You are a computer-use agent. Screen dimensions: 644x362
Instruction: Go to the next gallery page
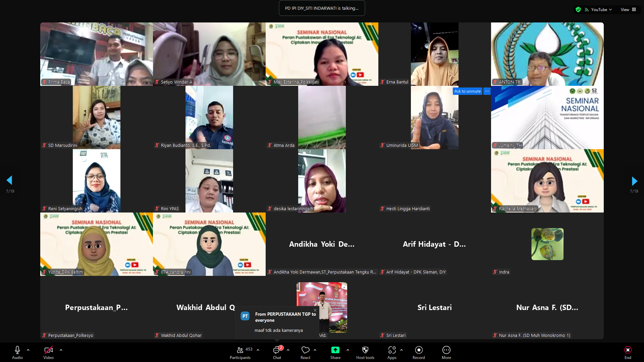634,181
